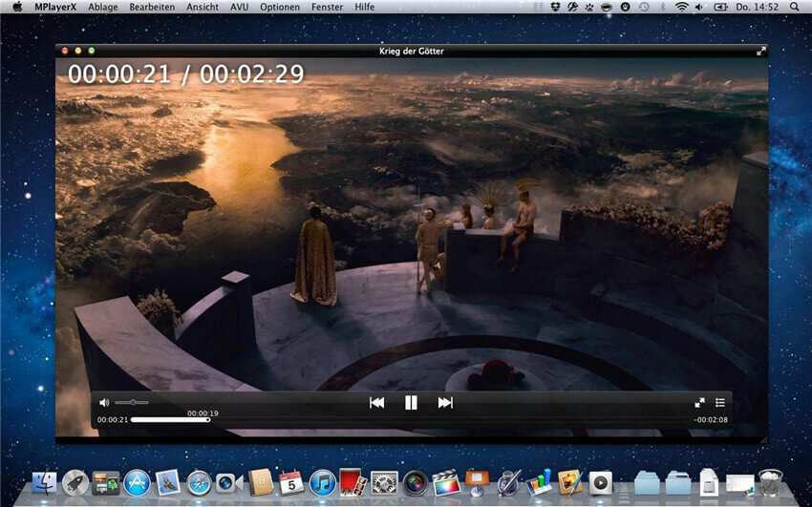The image size is (812, 507).
Task: Show the playlist using the list icon
Action: pos(720,402)
